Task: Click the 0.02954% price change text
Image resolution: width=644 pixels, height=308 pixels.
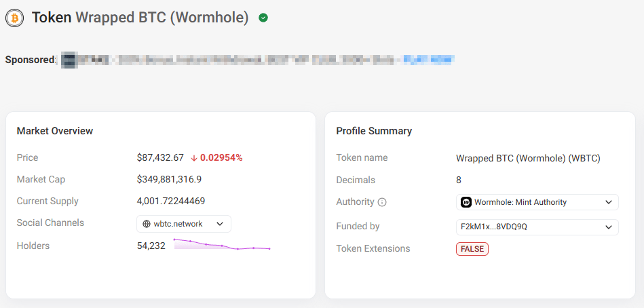Action: click(x=221, y=158)
